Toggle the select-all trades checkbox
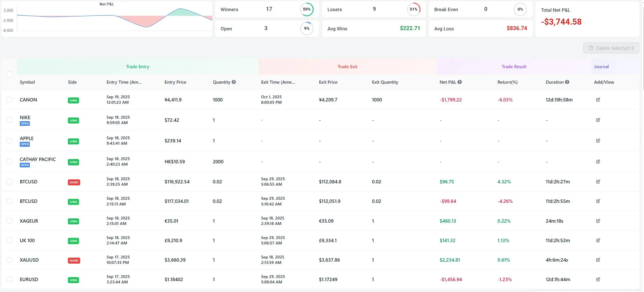The width and height of the screenshot is (644, 292). [9, 74]
